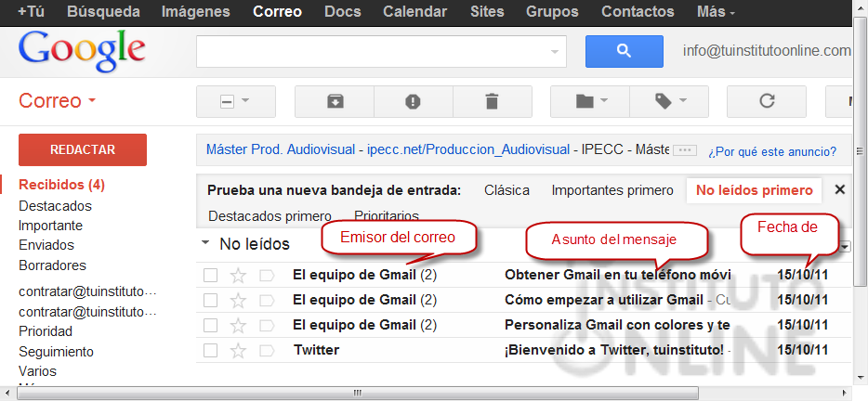Screen dimensions: 868x401
Task: Click the REDACTAR compose button
Action: point(83,149)
